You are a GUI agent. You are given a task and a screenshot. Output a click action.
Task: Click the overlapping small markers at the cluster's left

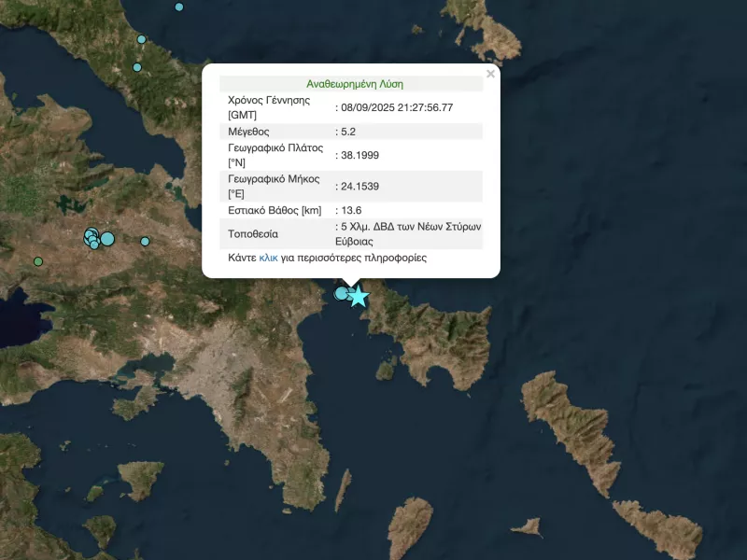pos(92,237)
